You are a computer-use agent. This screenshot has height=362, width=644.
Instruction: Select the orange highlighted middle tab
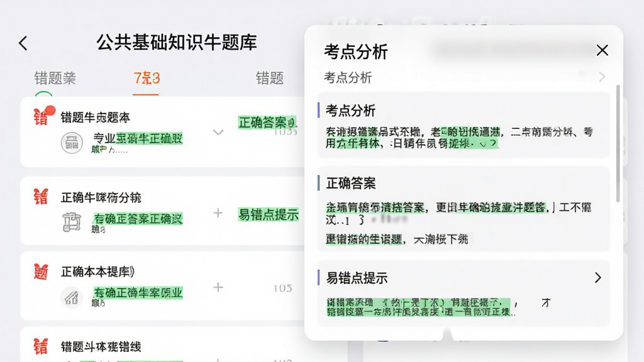[147, 78]
